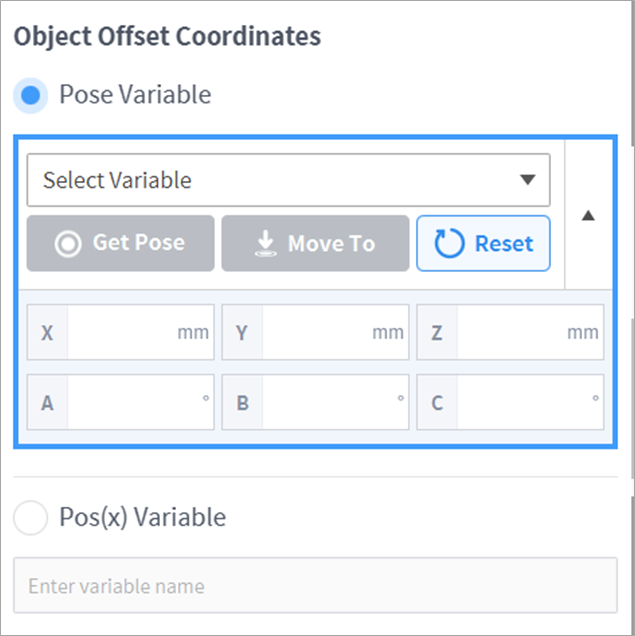Focus the Y coordinate mm field

point(315,332)
